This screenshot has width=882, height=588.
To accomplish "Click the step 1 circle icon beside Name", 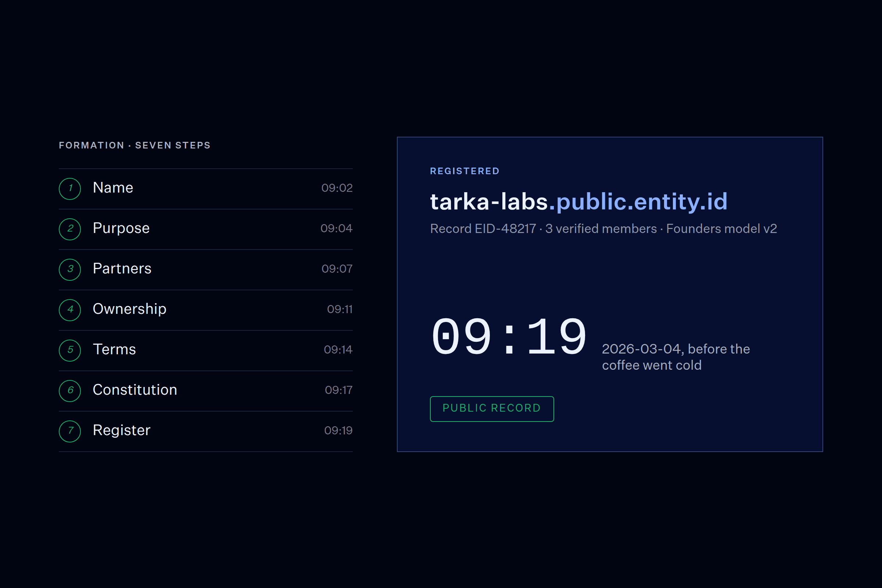I will 70,189.
